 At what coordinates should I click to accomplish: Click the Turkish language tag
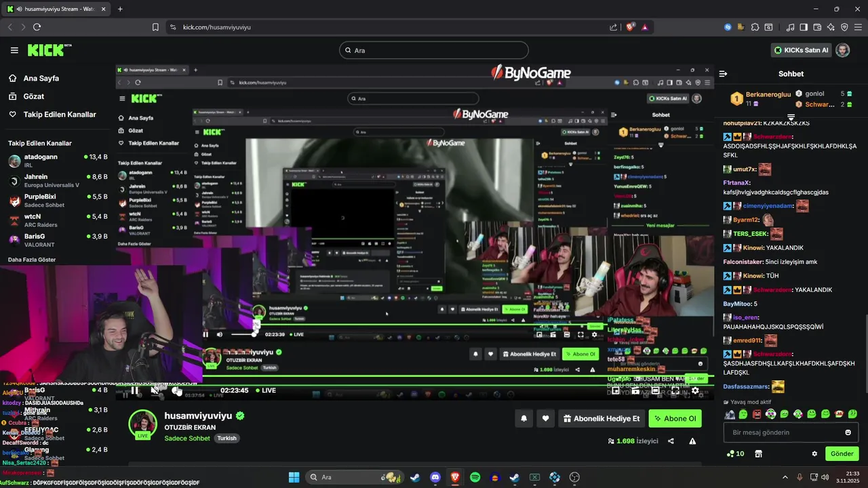pyautogui.click(x=226, y=439)
